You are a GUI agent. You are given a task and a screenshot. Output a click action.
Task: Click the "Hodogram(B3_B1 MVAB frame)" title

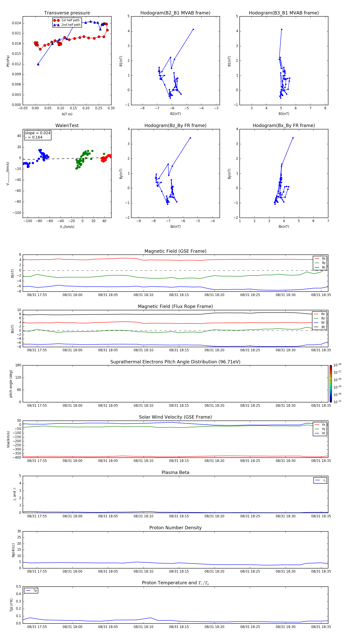pos(284,13)
